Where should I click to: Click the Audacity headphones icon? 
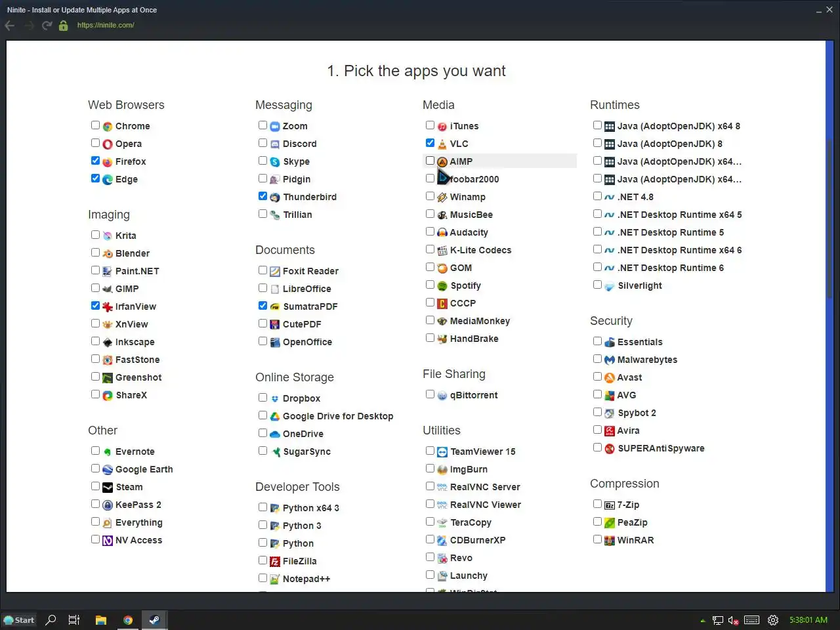442,233
